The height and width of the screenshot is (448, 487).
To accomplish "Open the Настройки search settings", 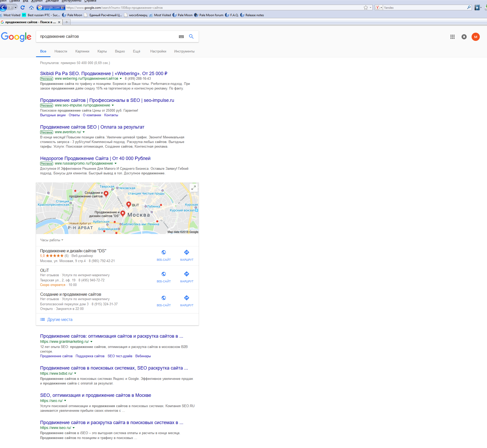I will (158, 51).
